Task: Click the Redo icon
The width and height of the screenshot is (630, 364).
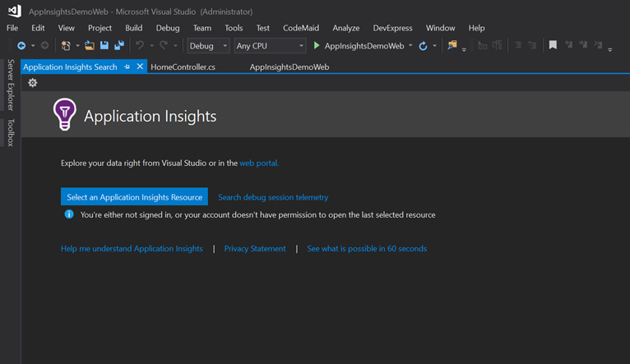Action: point(163,45)
